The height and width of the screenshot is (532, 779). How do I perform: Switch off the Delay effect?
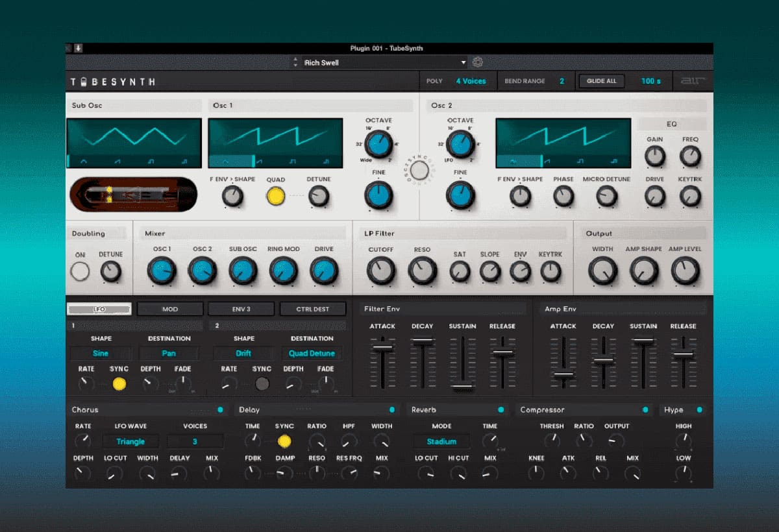(x=392, y=410)
